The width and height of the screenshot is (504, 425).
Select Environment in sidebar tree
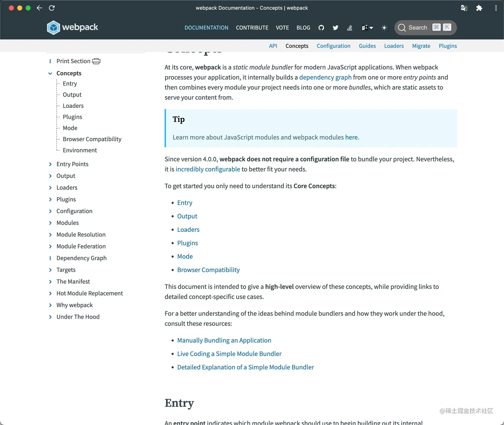pyautogui.click(x=80, y=150)
